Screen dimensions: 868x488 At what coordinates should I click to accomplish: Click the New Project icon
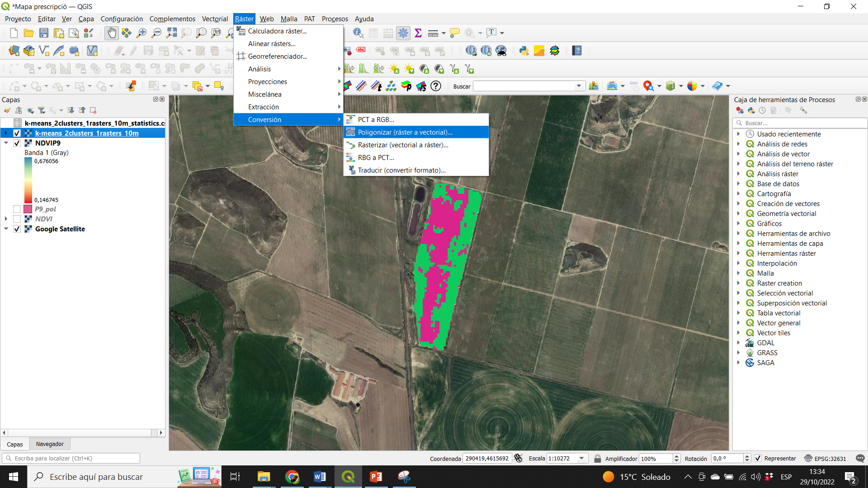click(x=14, y=33)
